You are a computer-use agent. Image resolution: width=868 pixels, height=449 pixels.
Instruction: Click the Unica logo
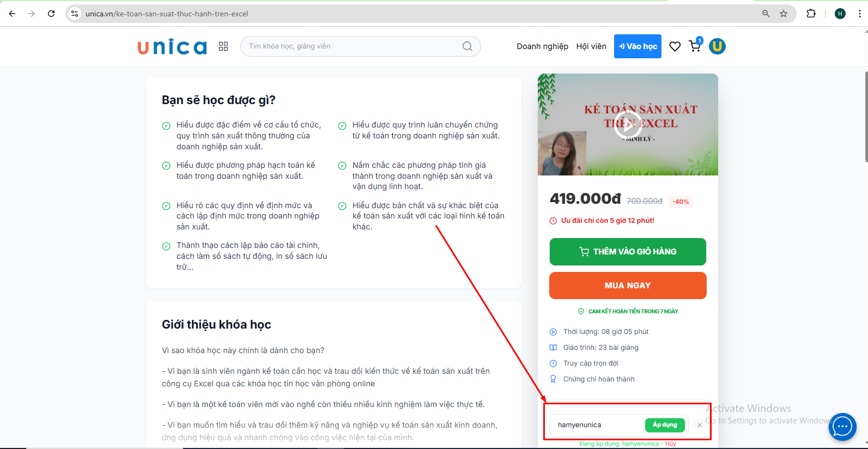pyautogui.click(x=172, y=47)
